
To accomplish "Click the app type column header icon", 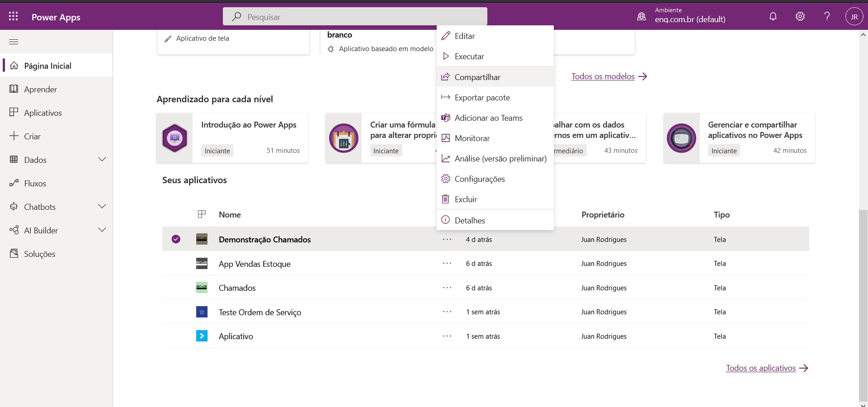I will pyautogui.click(x=202, y=214).
